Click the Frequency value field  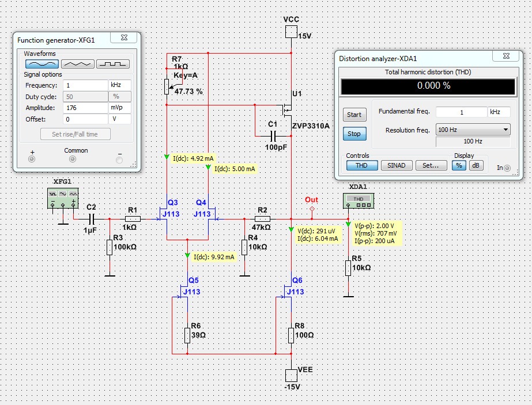85,85
